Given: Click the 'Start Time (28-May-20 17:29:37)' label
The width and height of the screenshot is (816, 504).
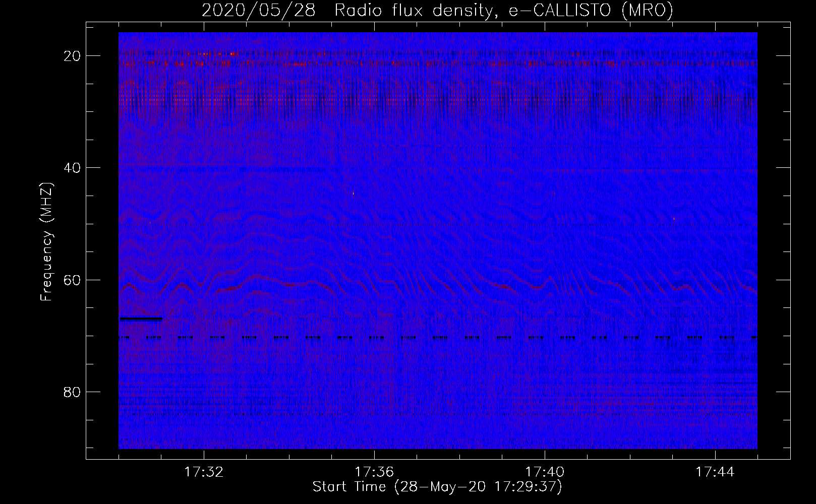Looking at the screenshot, I should tap(437, 487).
